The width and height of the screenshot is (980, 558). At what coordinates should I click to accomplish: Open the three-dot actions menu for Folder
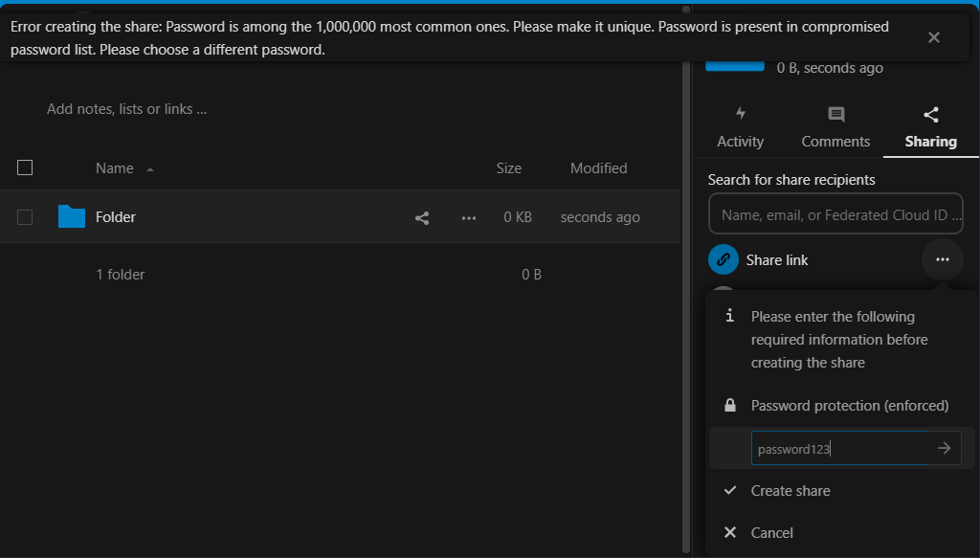click(x=469, y=217)
